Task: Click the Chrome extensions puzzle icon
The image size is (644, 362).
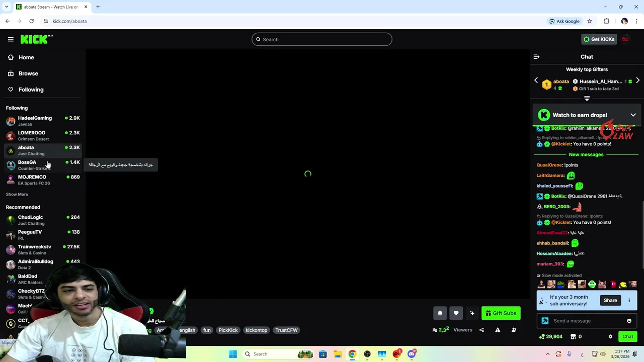Action: pos(606,21)
